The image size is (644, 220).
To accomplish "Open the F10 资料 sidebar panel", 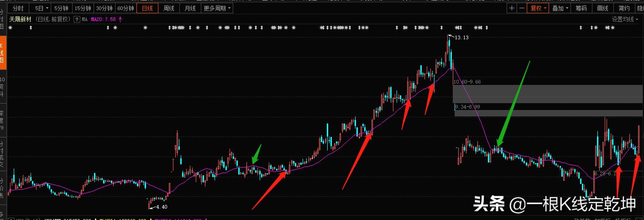I will coord(3,87).
